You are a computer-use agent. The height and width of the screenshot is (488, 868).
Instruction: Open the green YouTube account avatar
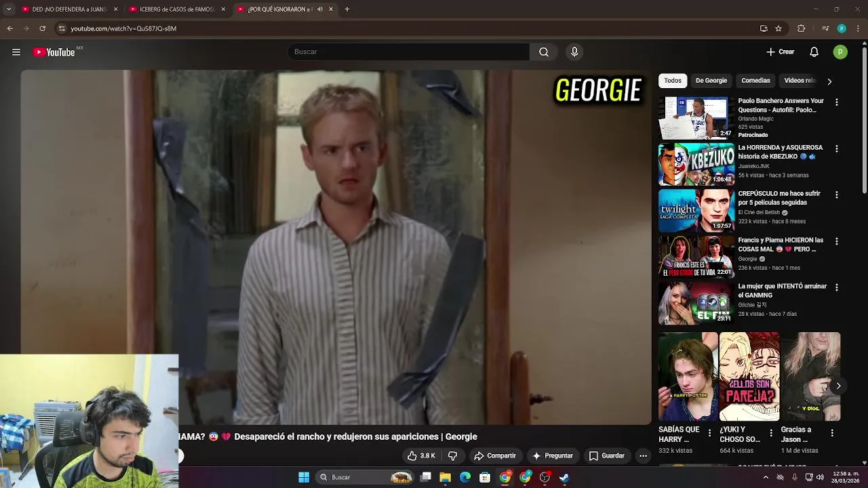click(x=840, y=52)
